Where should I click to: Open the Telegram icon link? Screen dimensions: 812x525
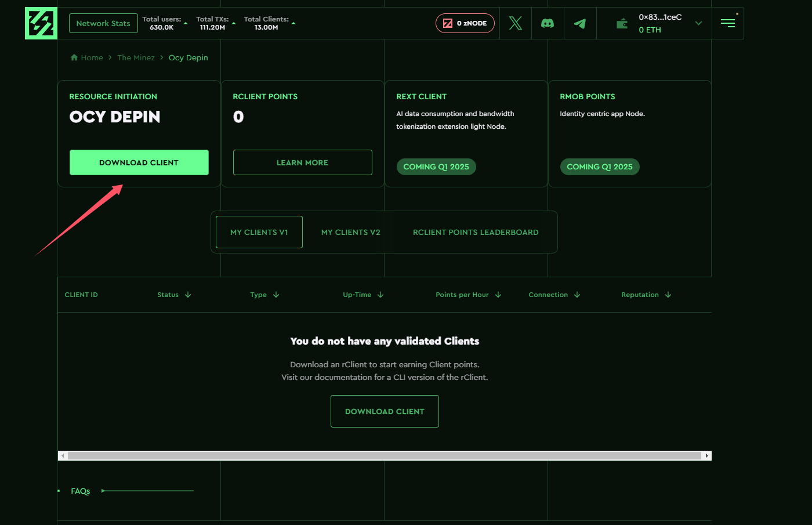pos(580,23)
